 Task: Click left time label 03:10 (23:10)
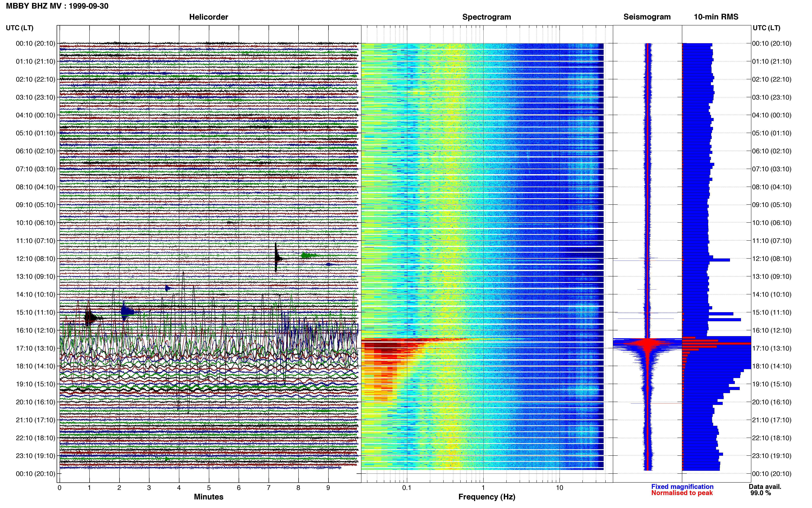(x=36, y=97)
